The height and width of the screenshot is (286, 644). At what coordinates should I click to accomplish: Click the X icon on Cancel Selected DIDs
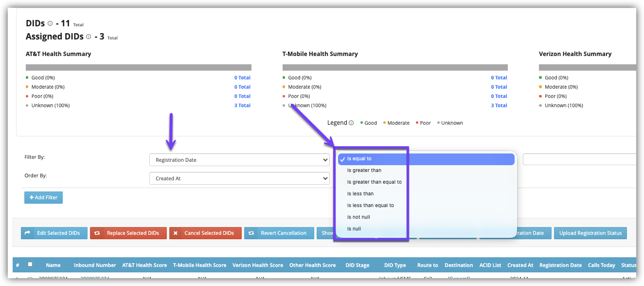point(176,233)
